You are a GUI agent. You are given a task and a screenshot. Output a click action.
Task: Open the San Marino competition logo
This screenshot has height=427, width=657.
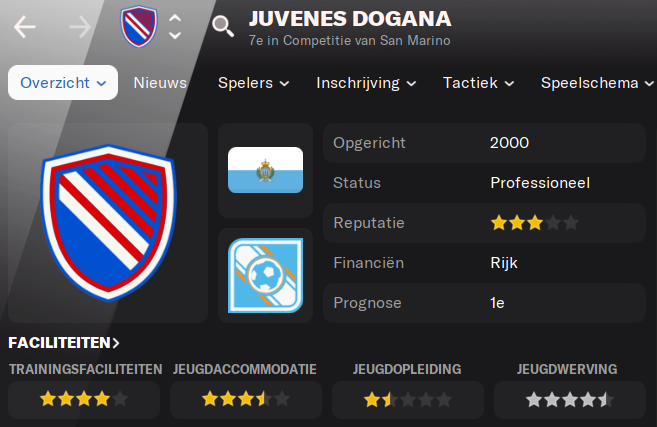pos(266,275)
